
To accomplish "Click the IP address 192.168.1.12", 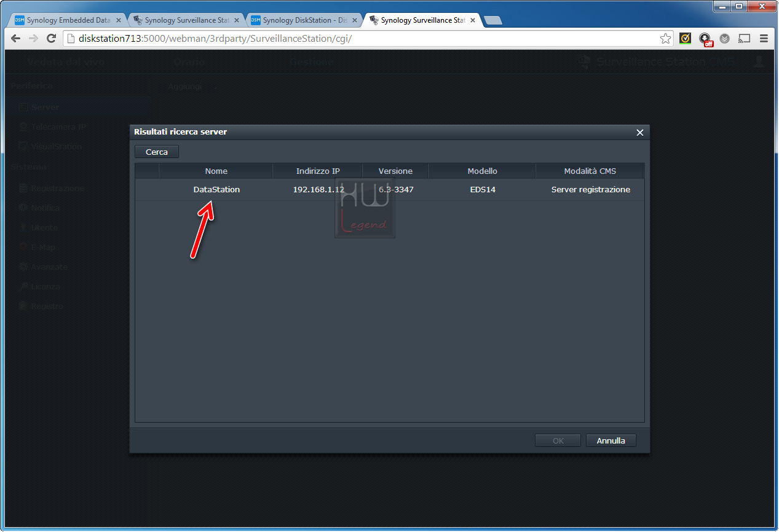I will pos(318,190).
